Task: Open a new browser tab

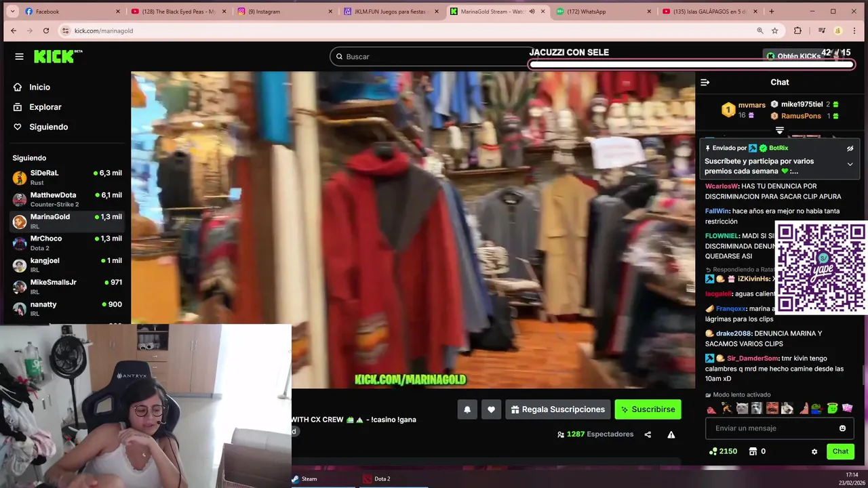Action: click(771, 12)
